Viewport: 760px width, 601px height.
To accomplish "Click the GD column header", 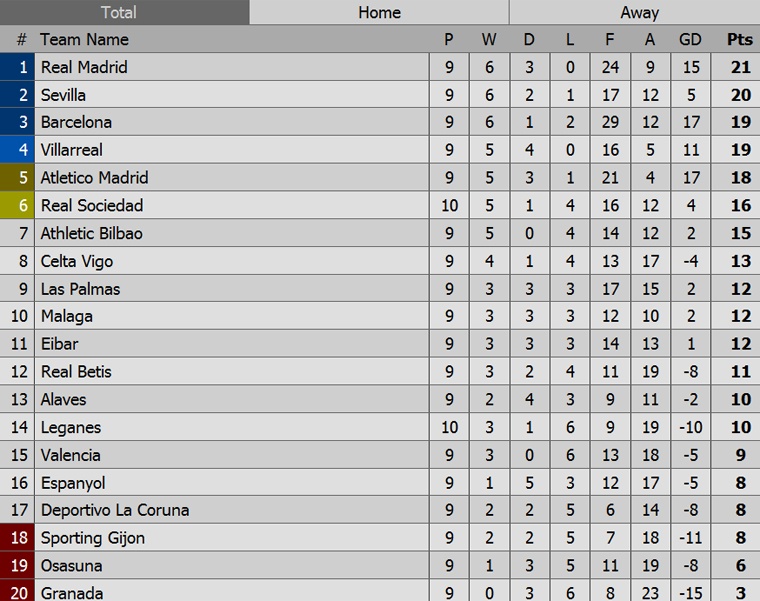I will pos(690,40).
